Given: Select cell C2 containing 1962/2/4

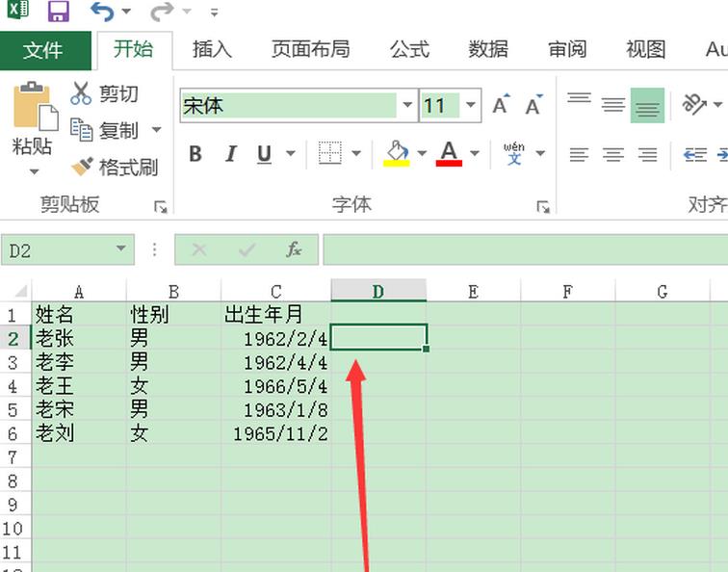Looking at the screenshot, I should coord(276,338).
